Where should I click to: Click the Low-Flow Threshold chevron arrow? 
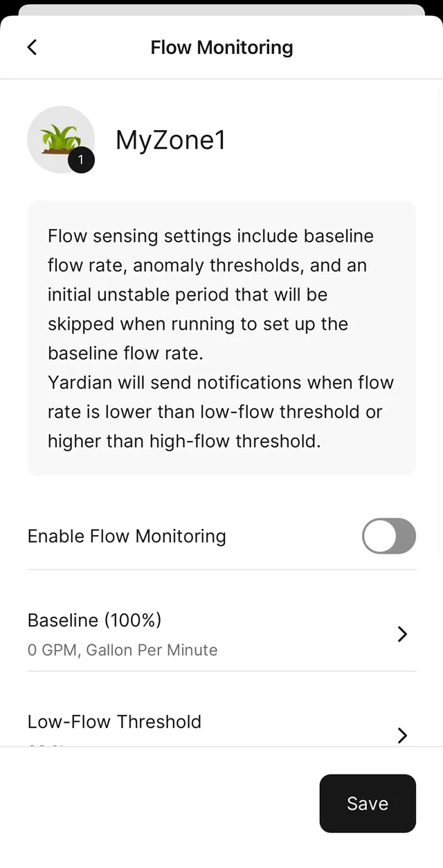[402, 734]
